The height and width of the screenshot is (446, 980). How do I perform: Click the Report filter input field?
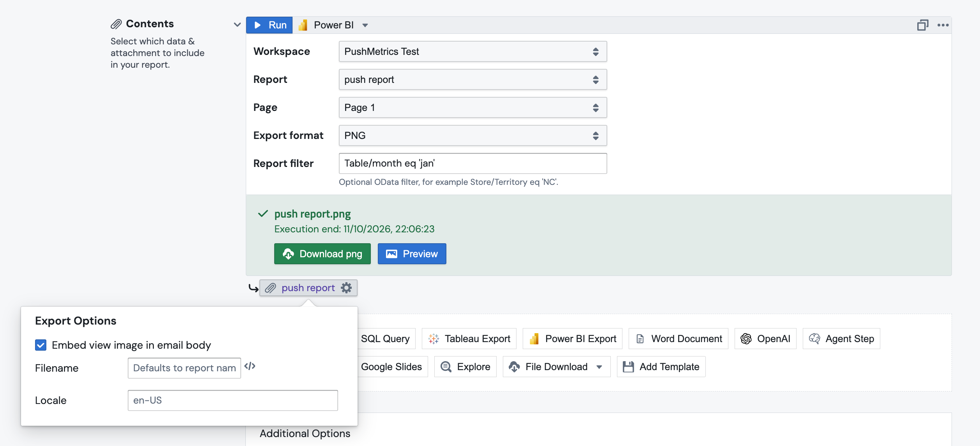tap(473, 163)
